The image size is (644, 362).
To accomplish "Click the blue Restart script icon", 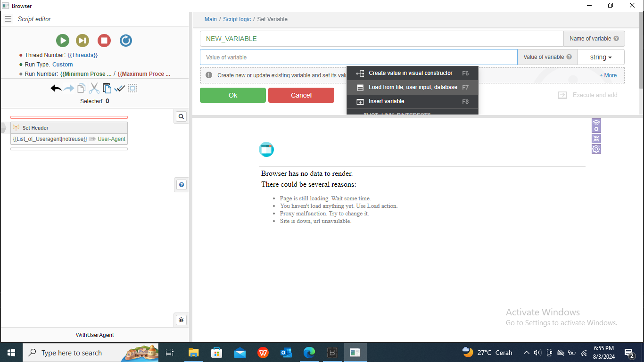I will coord(126,41).
